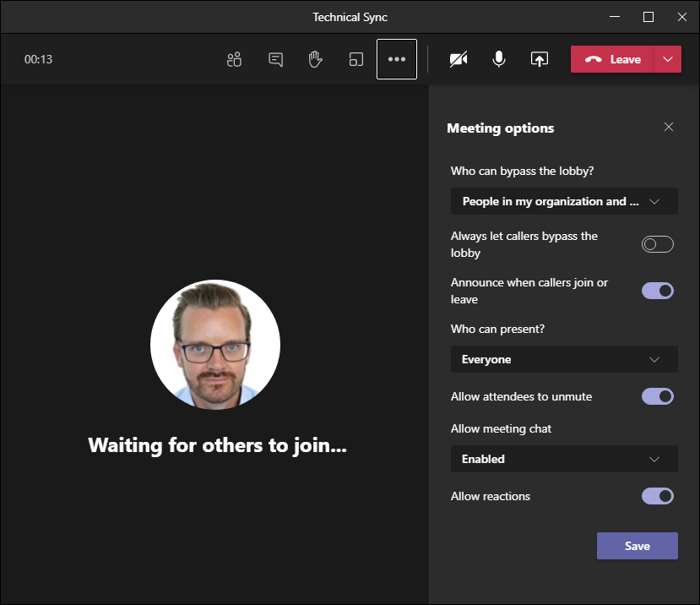Screen dimensions: 700x605
Task: Mute the microphone
Action: (499, 59)
